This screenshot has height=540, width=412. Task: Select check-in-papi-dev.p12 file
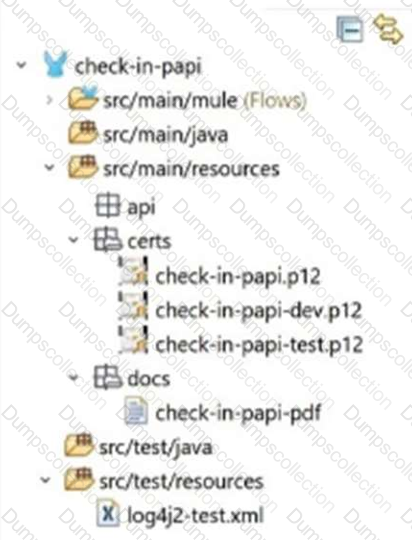(x=258, y=310)
